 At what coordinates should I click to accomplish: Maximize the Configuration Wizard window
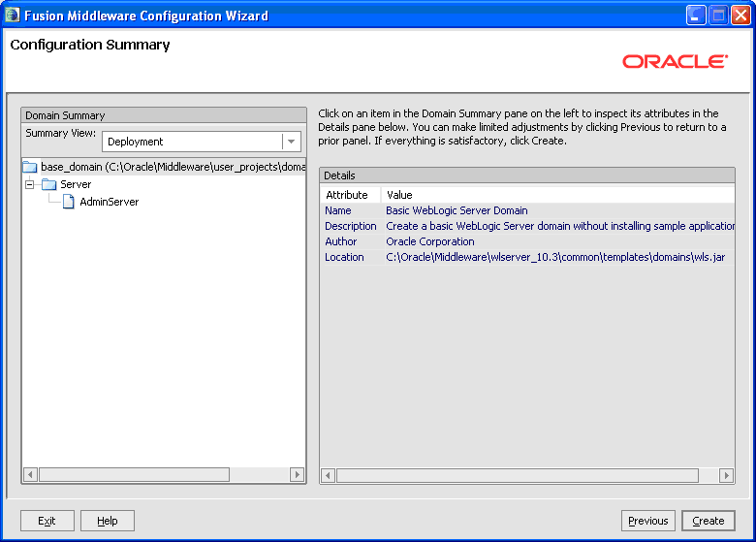[x=718, y=16]
